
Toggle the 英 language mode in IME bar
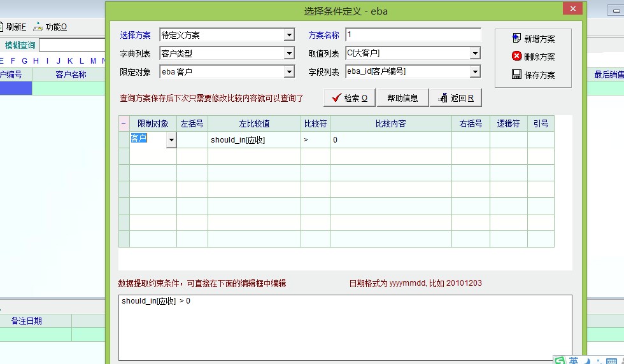574,360
